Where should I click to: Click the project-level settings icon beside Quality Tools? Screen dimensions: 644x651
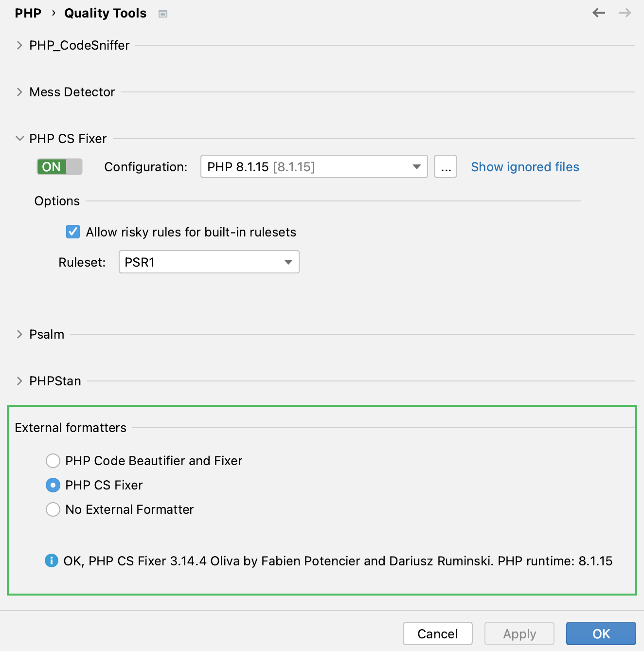(x=163, y=14)
